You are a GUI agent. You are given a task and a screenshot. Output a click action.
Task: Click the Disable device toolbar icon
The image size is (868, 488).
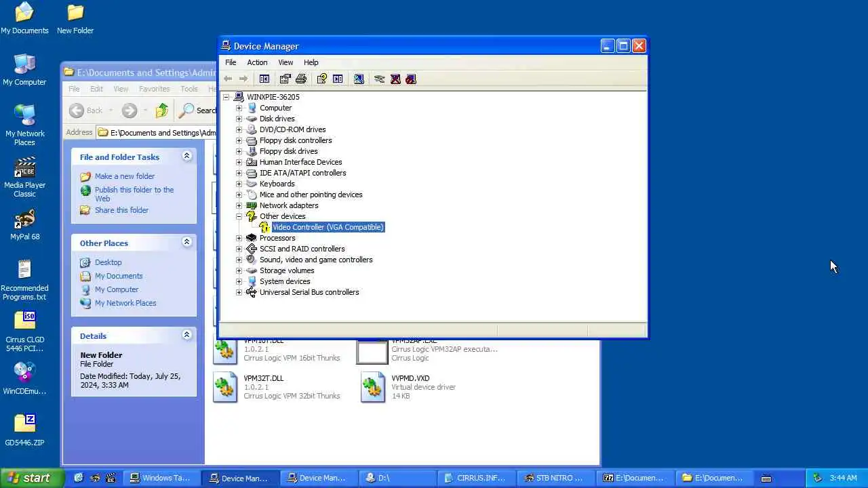[x=411, y=79]
